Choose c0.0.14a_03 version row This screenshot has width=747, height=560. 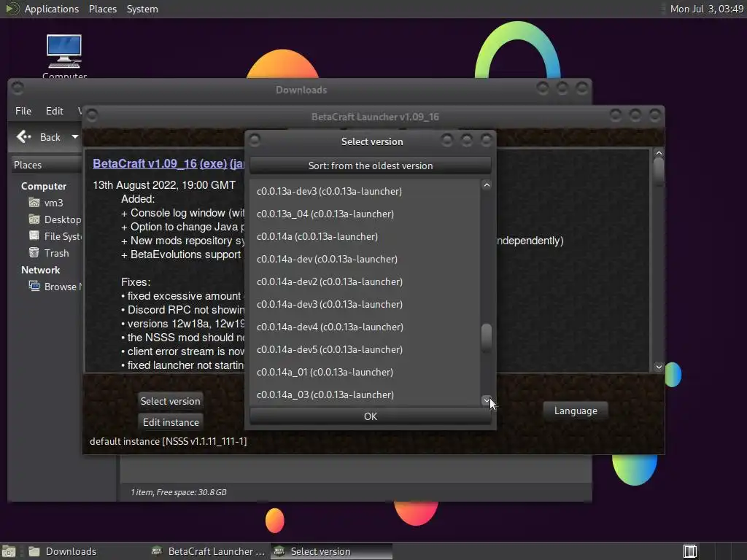365,394
